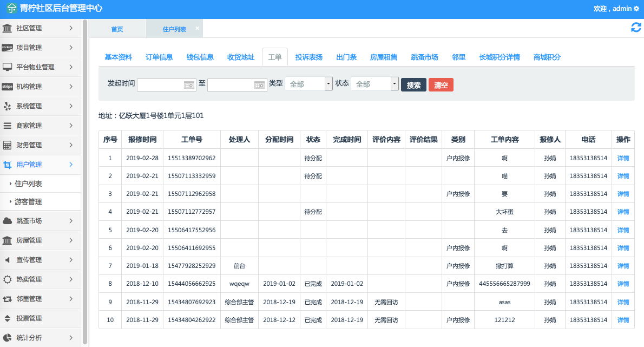Open admin settings gear icon
Screen dimensions: 644x347
(636, 9)
